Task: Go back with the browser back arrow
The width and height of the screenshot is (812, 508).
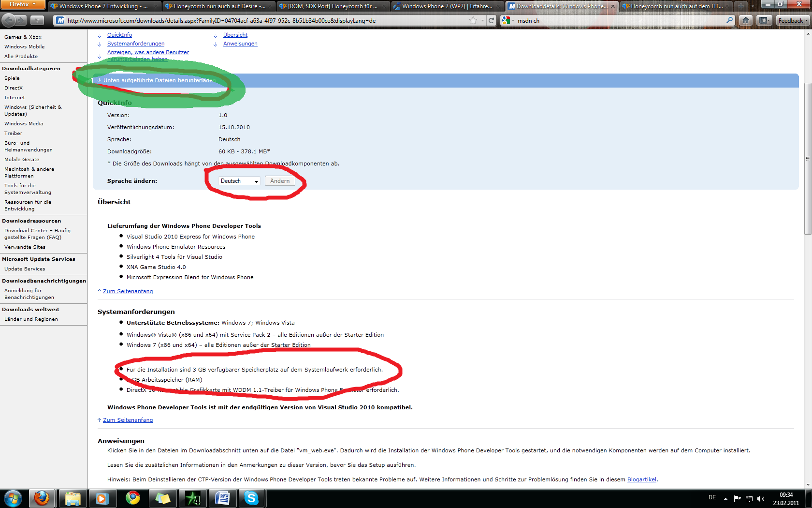Action: tap(9, 20)
